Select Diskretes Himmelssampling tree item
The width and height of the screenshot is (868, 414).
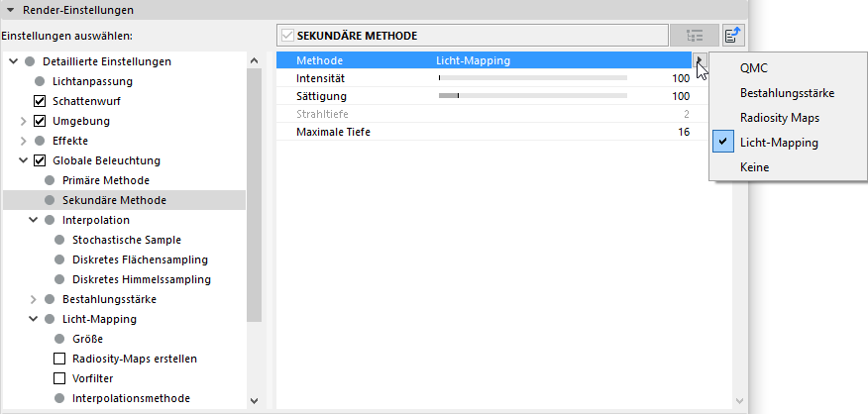[142, 279]
